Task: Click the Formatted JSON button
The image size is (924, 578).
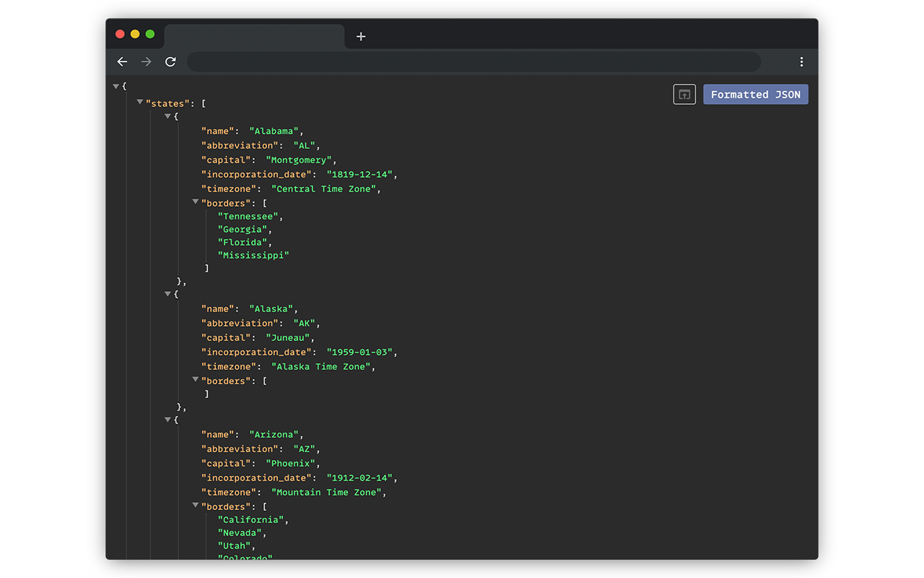Action: pyautogui.click(x=756, y=95)
